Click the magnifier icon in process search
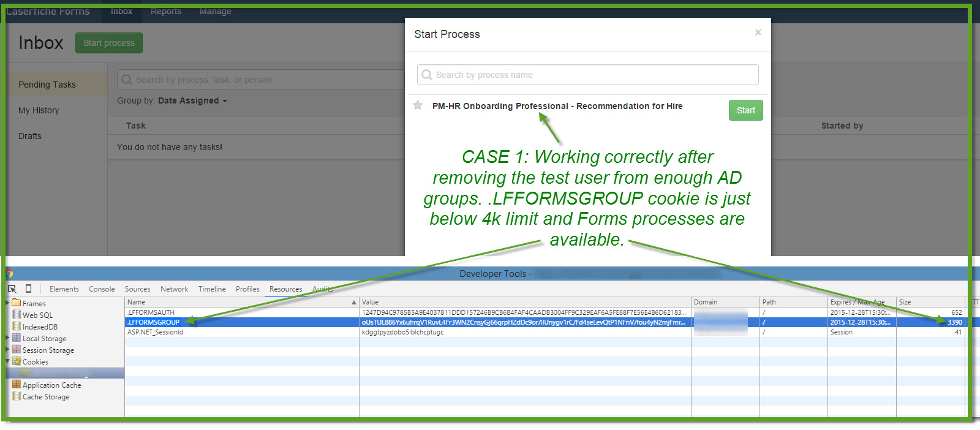This screenshot has width=980, height=430. coord(427,75)
